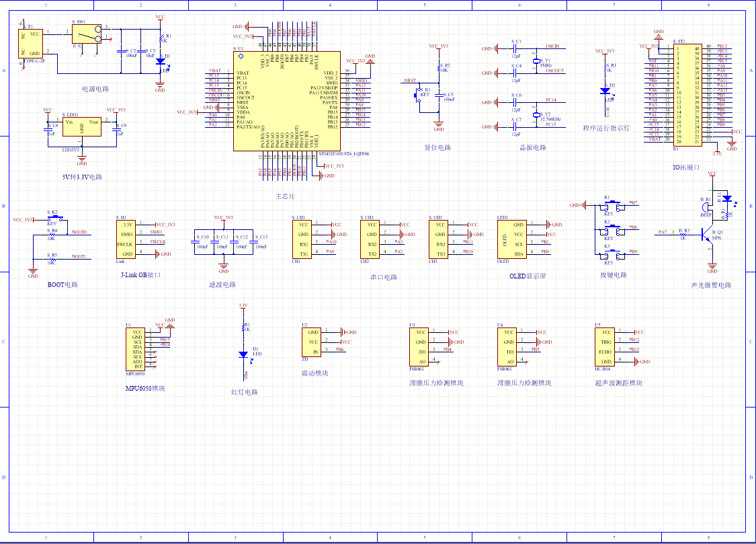
Task: Click the 震动模块 section title
Action: 315,373
